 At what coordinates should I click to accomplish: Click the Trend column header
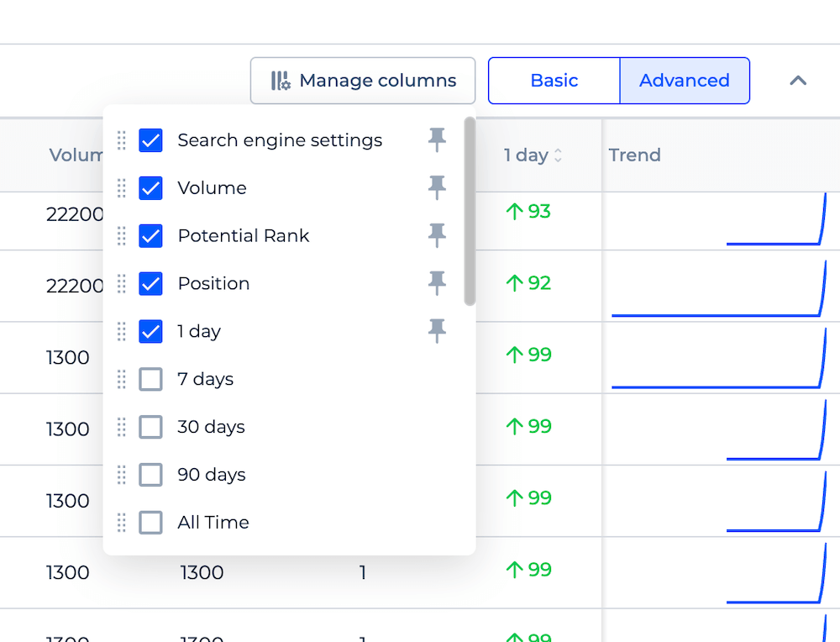tap(634, 155)
